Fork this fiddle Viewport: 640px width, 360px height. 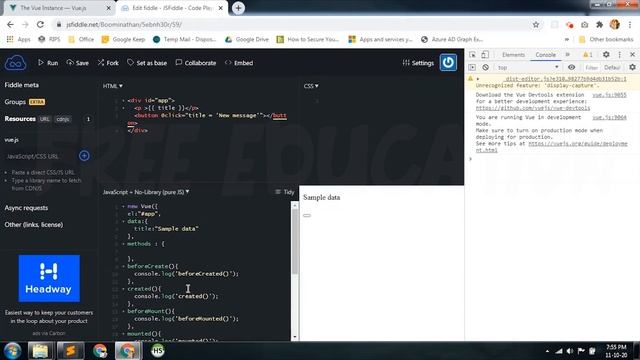click(x=108, y=63)
